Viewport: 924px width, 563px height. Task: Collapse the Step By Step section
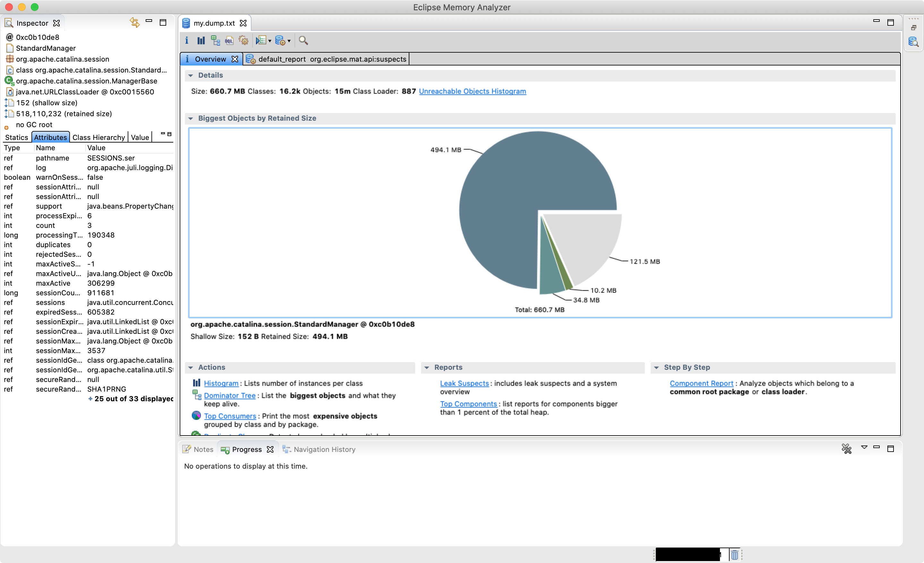point(656,368)
